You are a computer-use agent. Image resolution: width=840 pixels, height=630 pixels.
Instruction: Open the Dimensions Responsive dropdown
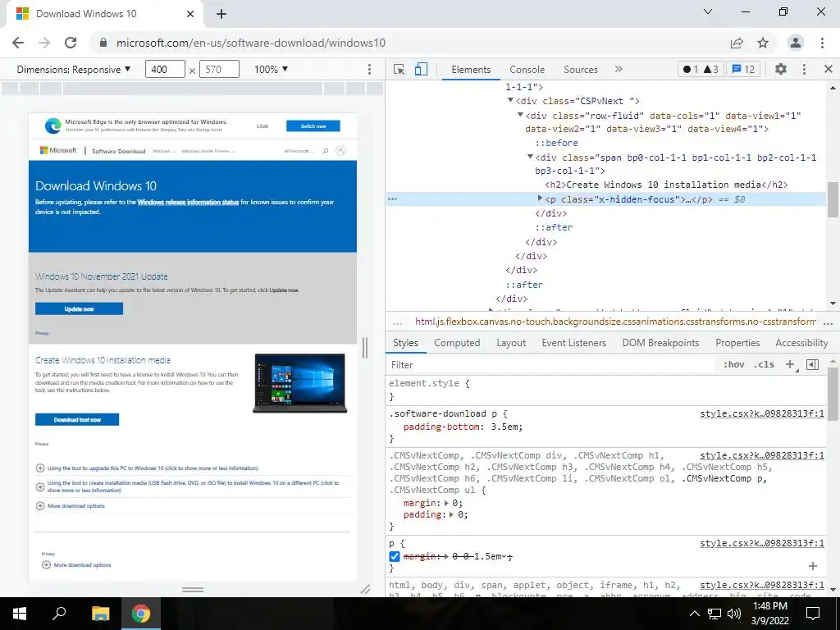73,69
